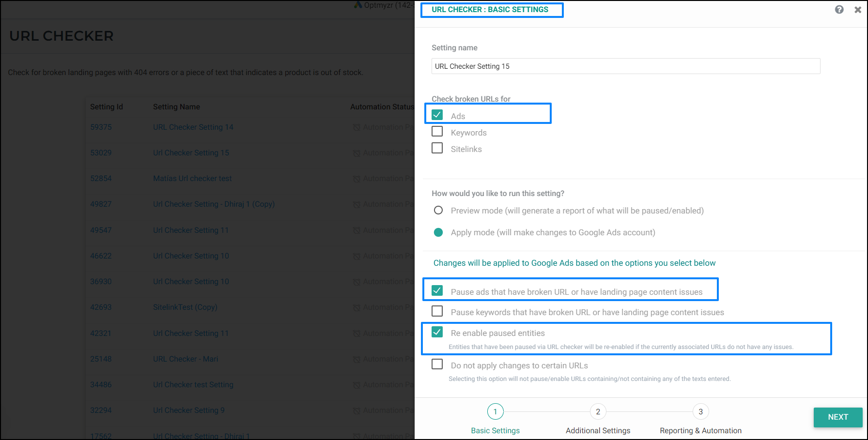This screenshot has height=440, width=868.
Task: Click automation paused icon for setting 49547
Action: [x=356, y=230]
